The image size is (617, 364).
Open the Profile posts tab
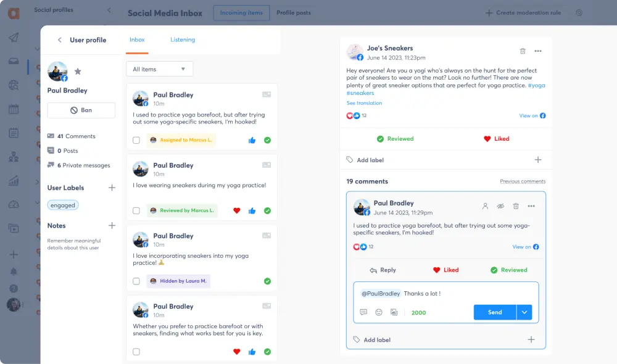[x=294, y=12]
